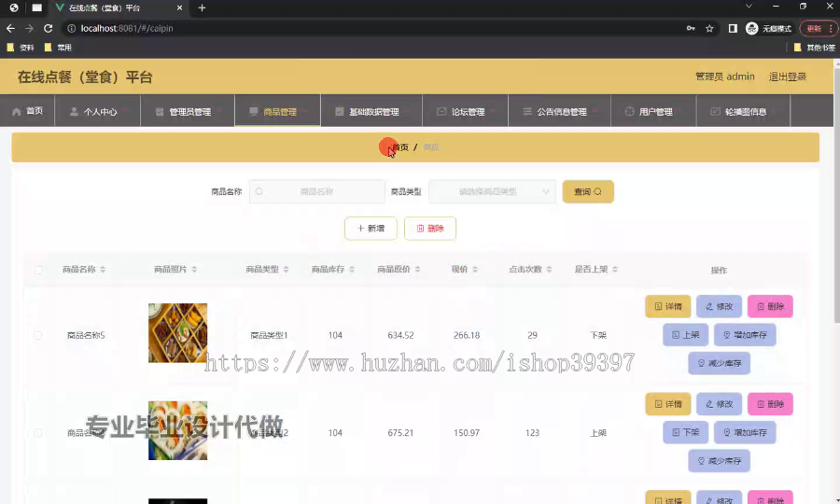Focus the 商品名称 search input
This screenshot has height=504, width=840.
coord(317,191)
